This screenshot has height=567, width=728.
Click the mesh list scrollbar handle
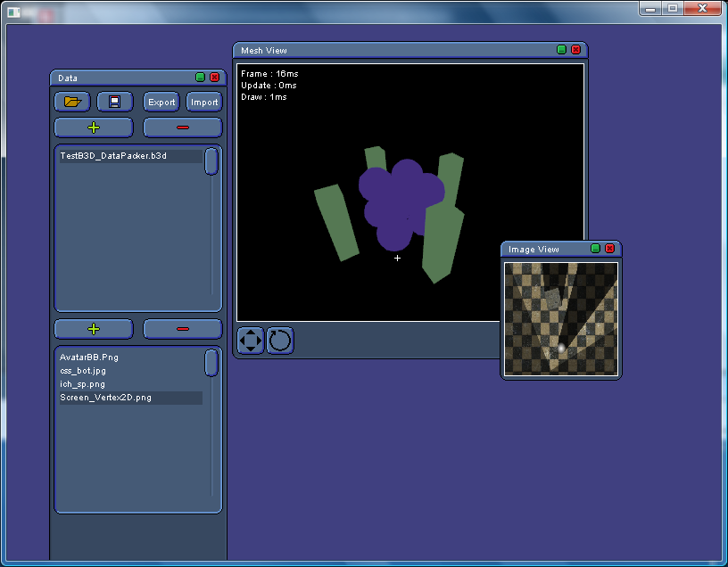(211, 161)
